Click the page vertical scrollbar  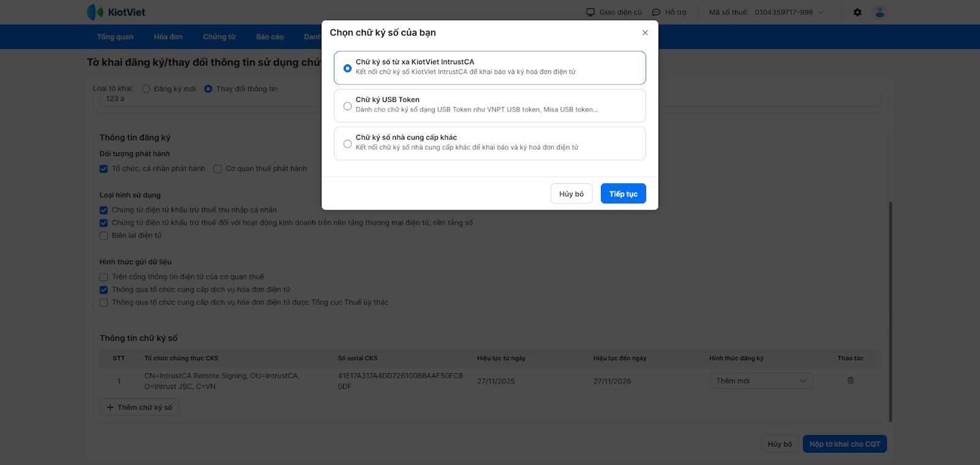click(x=891, y=311)
